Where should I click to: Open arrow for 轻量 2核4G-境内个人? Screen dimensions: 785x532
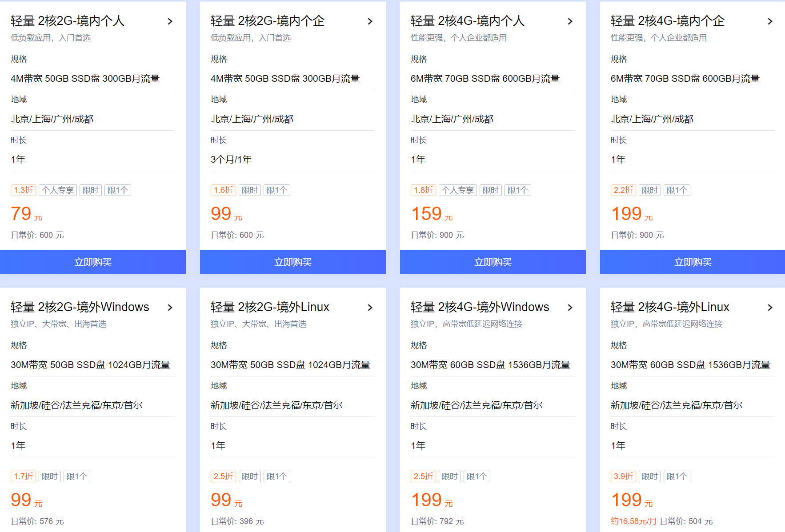570,21
